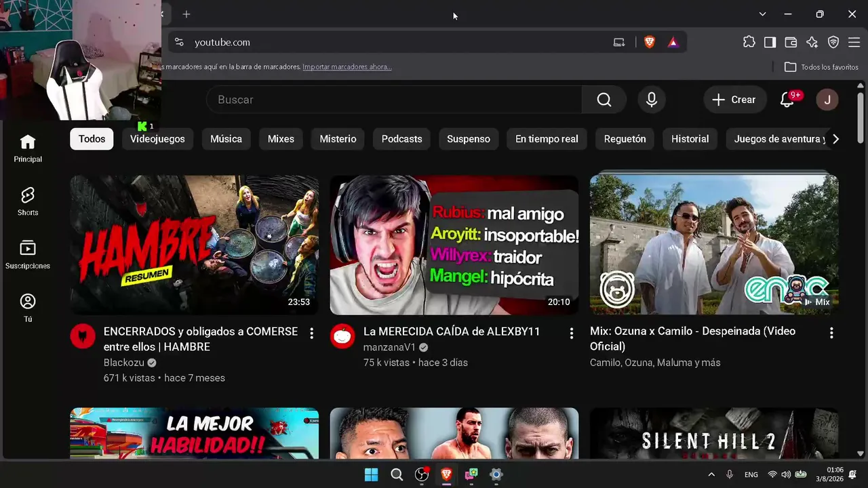Viewport: 868px width, 488px height.
Task: Expand hidden system tray icons
Action: click(711, 474)
